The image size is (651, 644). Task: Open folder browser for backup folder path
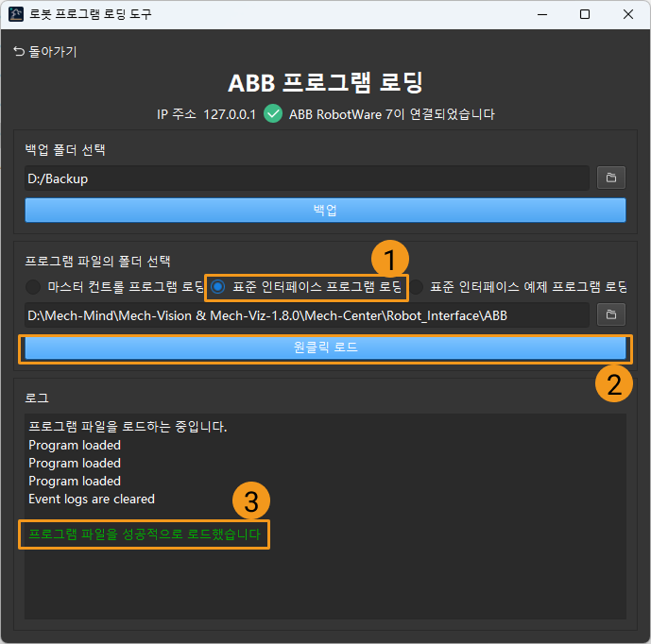pos(610,178)
